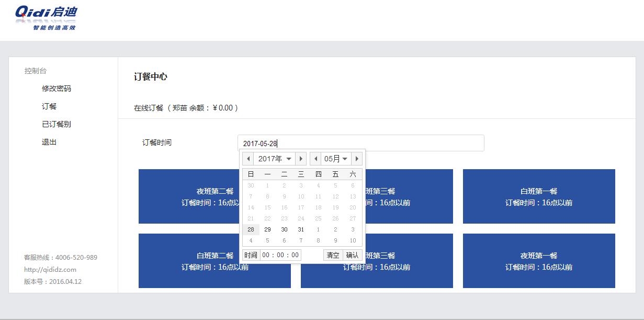Image resolution: width=644 pixels, height=320 pixels.
Task: Pick day 29 in the calendar
Action: point(267,229)
